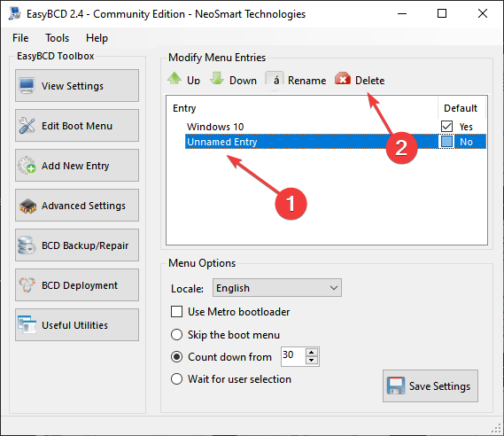Expand the Locale English dropdown
504x436 pixels.
276,288
